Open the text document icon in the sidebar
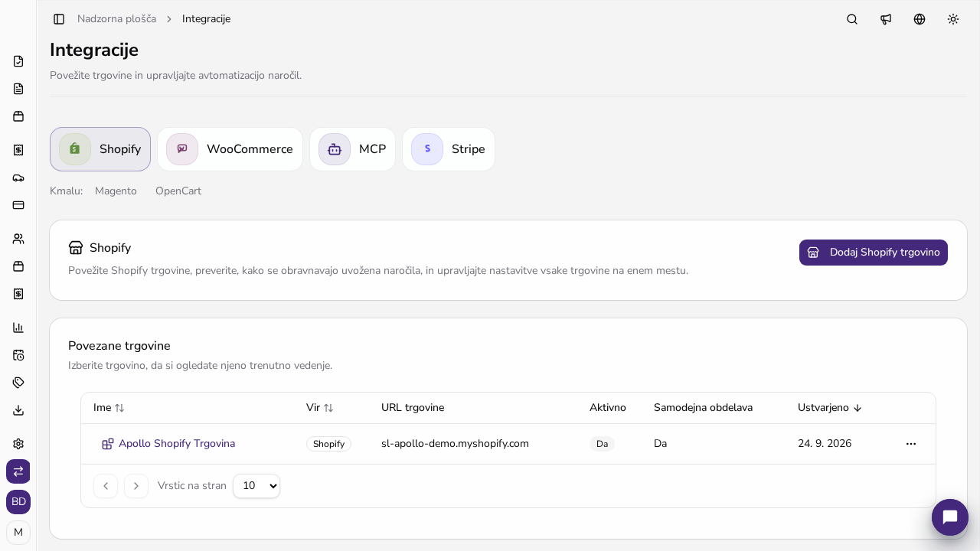The image size is (980, 551). point(18,89)
